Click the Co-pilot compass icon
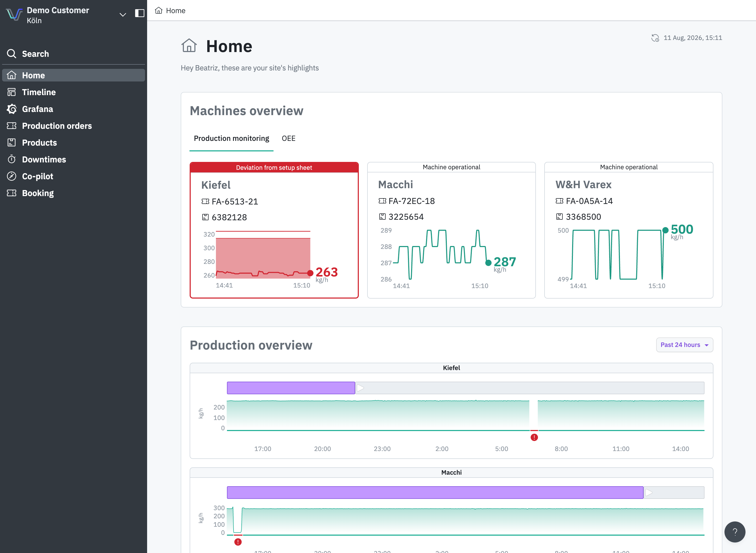The width and height of the screenshot is (756, 553). point(12,176)
